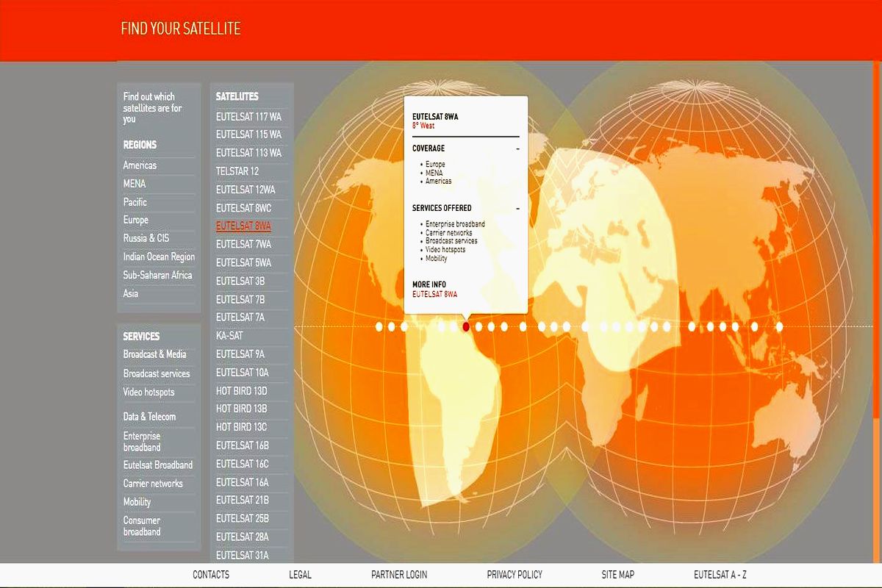Viewport: 882px width, 588px height.
Task: Open the EUTELSAT 7A satellite entry
Action: 240,317
